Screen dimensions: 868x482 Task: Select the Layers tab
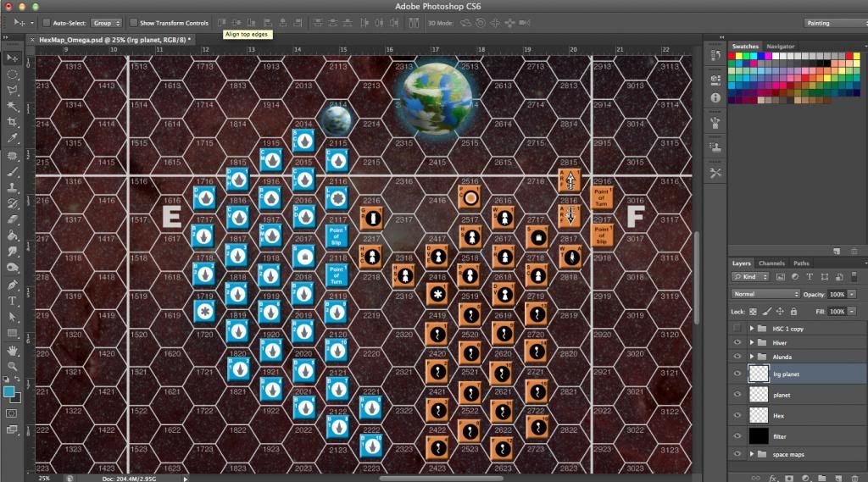[x=741, y=263]
